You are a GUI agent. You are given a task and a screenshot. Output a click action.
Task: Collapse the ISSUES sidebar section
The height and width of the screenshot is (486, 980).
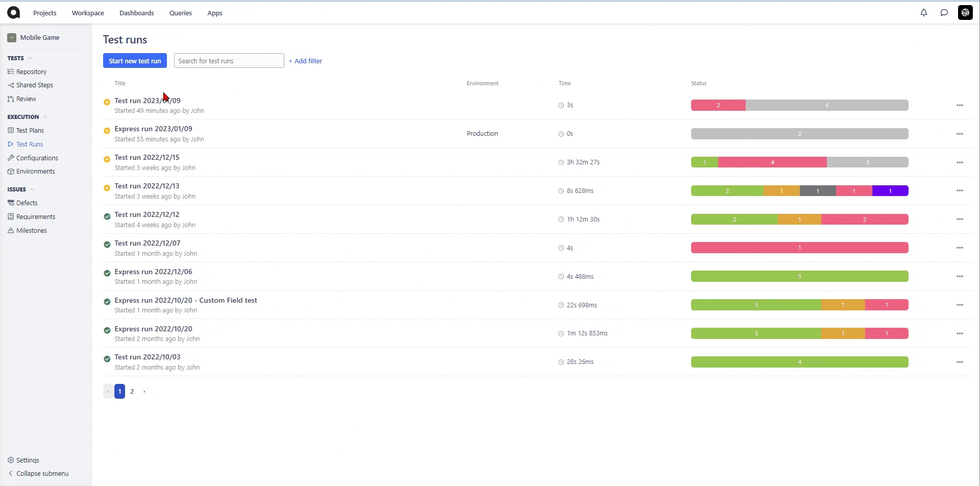(32, 189)
